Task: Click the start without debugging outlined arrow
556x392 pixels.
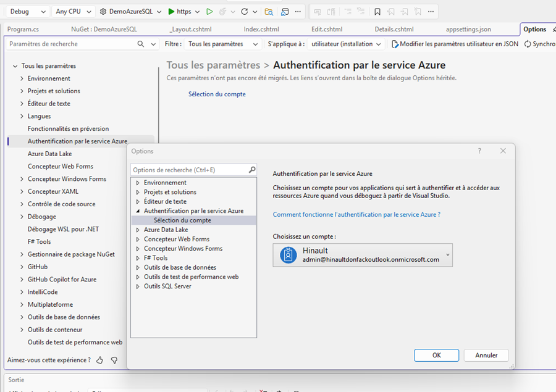Action: (x=209, y=12)
